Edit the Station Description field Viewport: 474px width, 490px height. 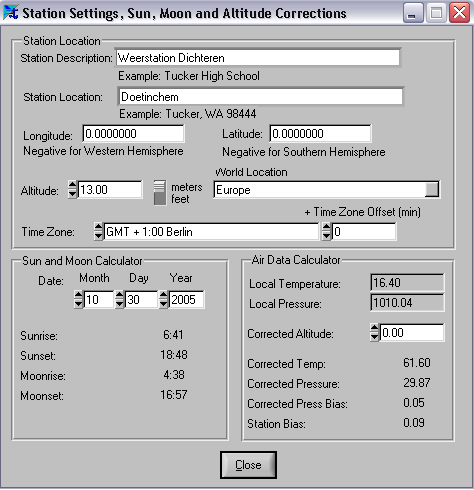click(258, 58)
